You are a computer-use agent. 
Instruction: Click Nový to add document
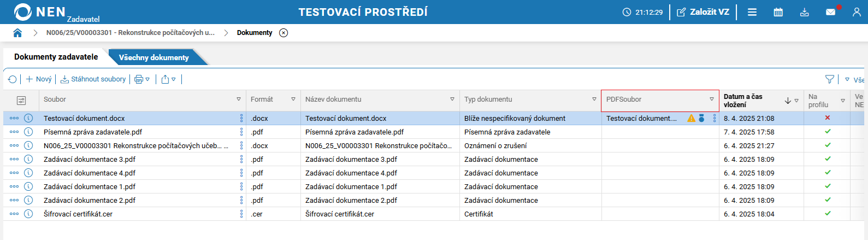point(39,79)
